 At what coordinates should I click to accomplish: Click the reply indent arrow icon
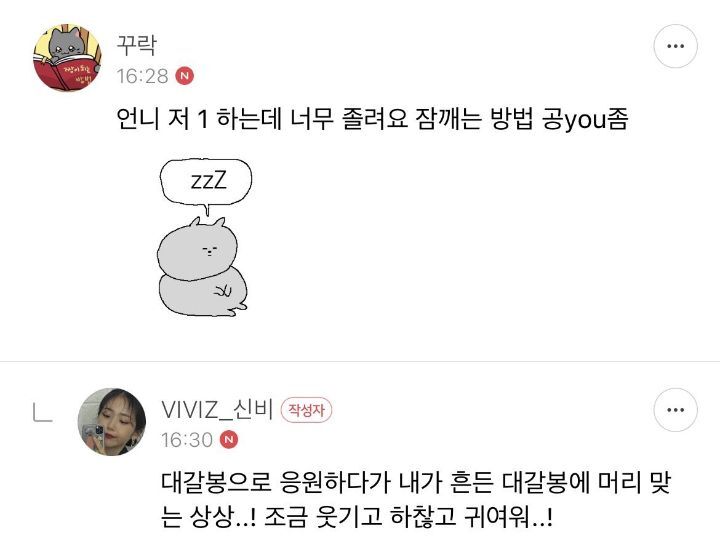point(43,411)
